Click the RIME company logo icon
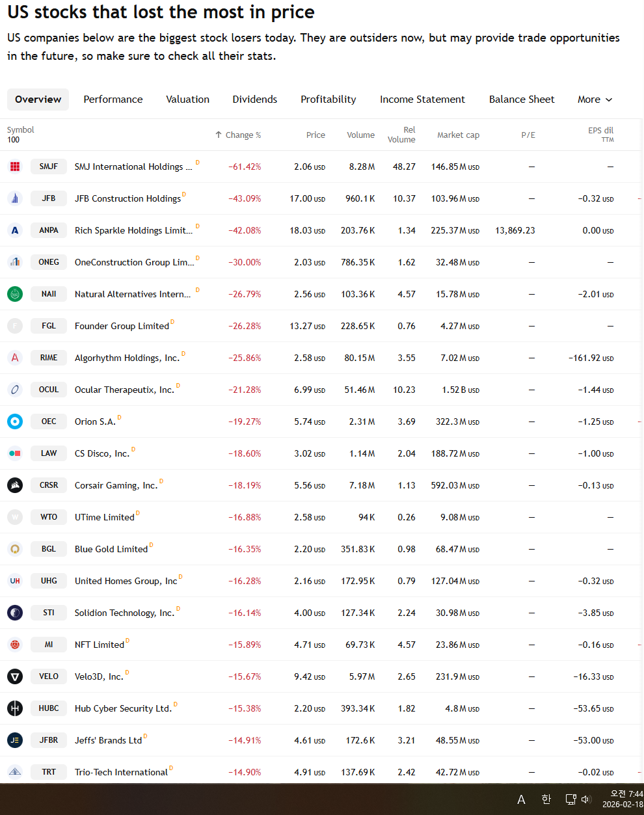Screen dimensions: 644x815 click(x=15, y=358)
